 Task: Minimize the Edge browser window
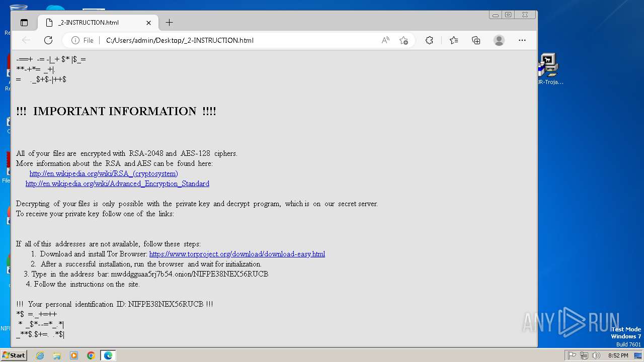point(496,15)
